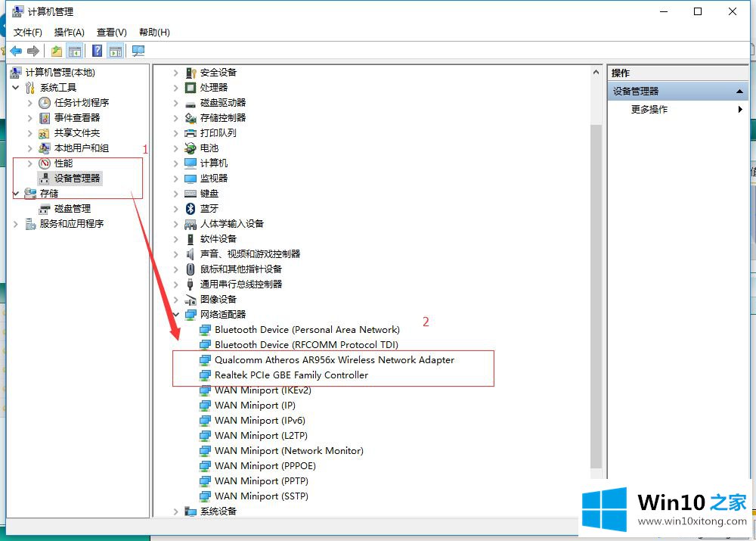Click the 蓝牙 Bluetooth device icon

[x=191, y=209]
